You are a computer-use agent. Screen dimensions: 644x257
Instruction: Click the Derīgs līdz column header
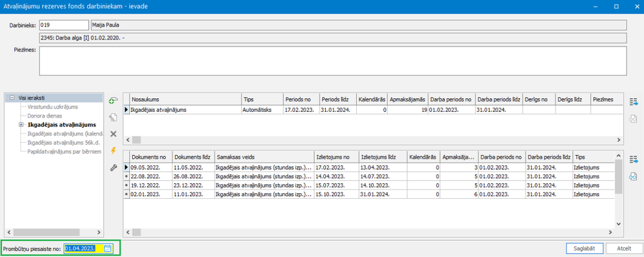pos(573,99)
